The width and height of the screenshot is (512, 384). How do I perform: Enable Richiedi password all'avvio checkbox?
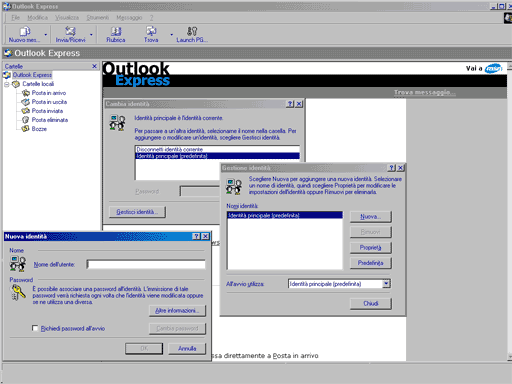pos(35,328)
